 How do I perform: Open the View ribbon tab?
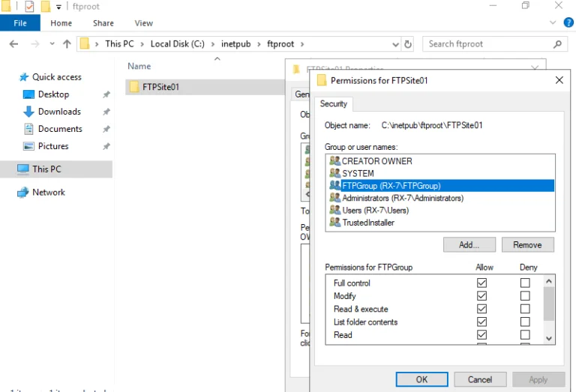coord(144,23)
